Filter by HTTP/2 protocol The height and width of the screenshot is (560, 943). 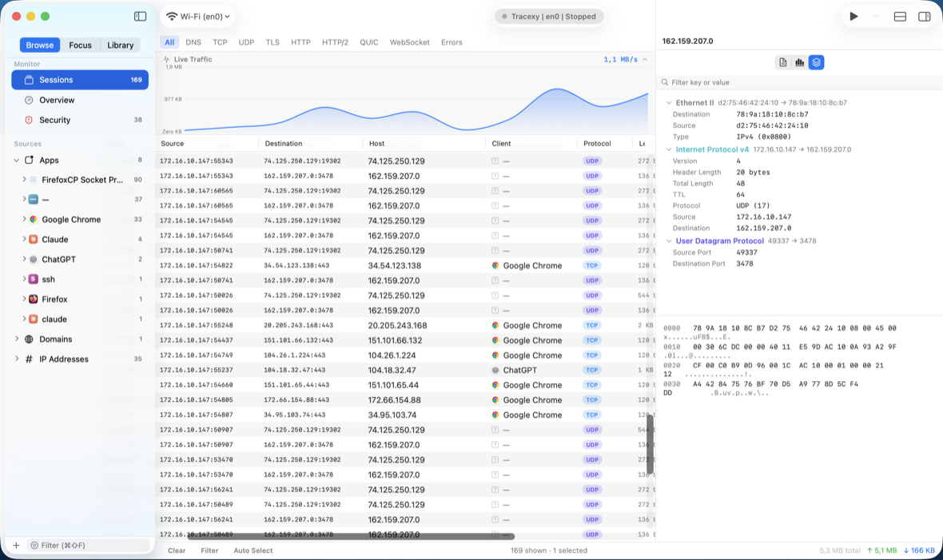click(335, 42)
